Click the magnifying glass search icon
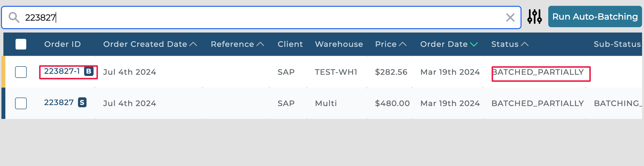Screen dimensions: 644x166 tap(14, 17)
